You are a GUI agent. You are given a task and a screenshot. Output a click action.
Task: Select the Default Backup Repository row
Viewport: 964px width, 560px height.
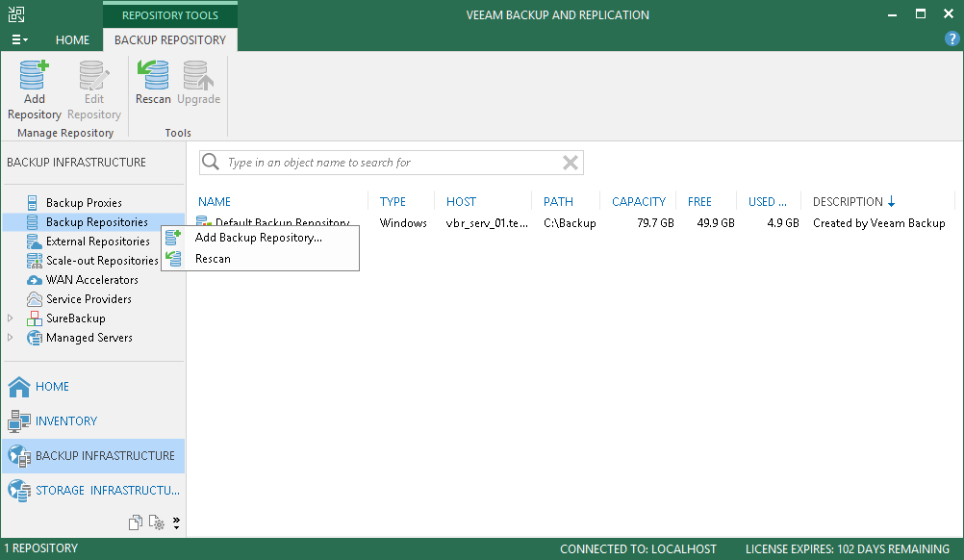coord(574,223)
